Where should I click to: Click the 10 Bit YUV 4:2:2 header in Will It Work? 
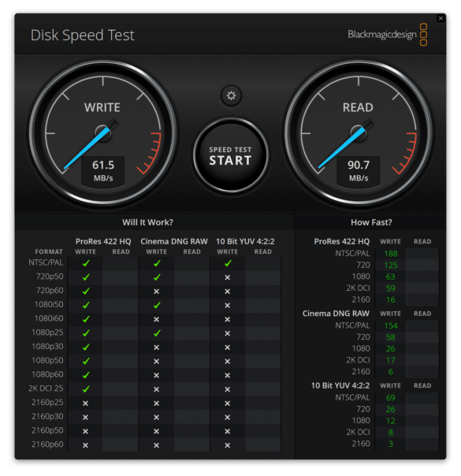click(x=245, y=241)
